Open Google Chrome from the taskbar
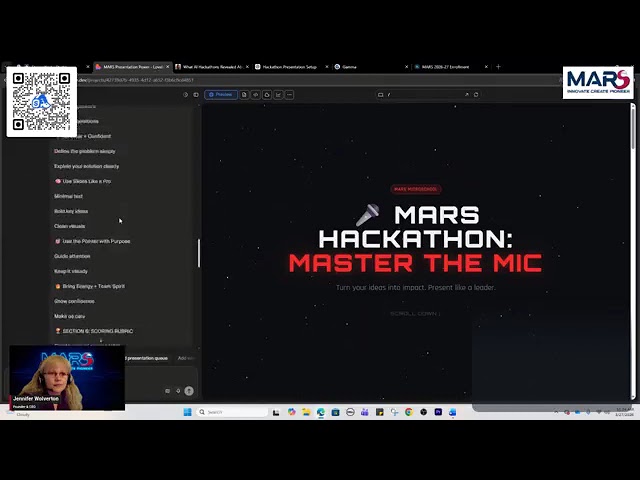The height and width of the screenshot is (480, 640). pos(409,412)
